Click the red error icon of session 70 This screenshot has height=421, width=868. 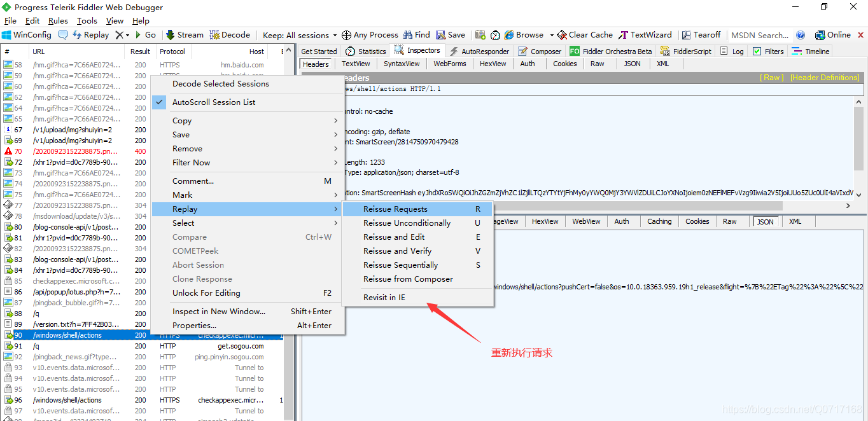[8, 151]
